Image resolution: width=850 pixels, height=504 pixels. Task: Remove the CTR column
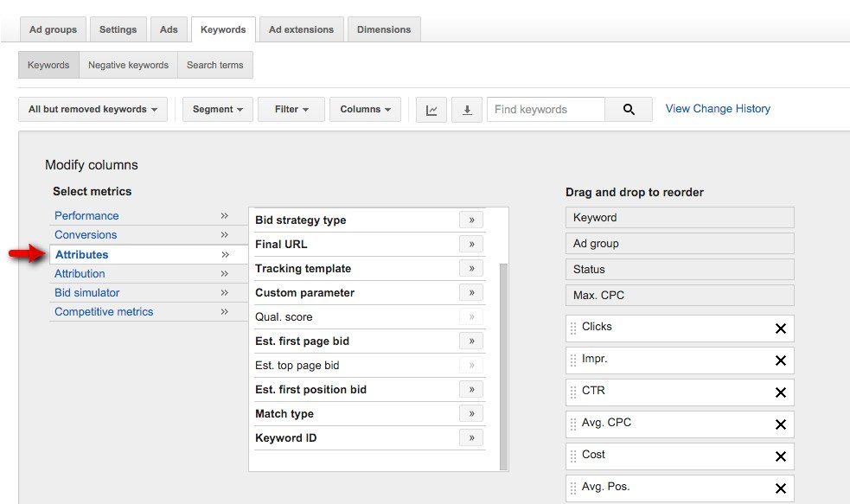click(x=779, y=392)
